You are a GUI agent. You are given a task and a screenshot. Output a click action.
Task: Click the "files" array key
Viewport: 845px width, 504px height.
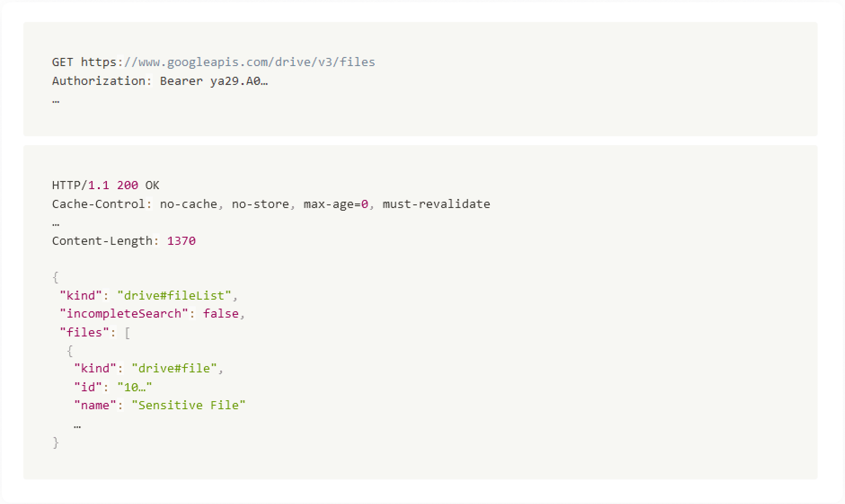84,332
